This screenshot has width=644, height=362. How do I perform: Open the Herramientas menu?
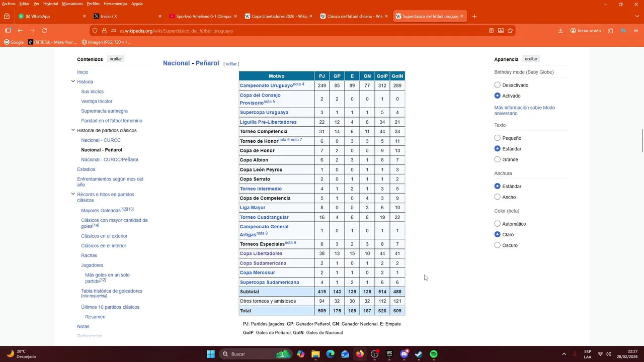[115, 4]
